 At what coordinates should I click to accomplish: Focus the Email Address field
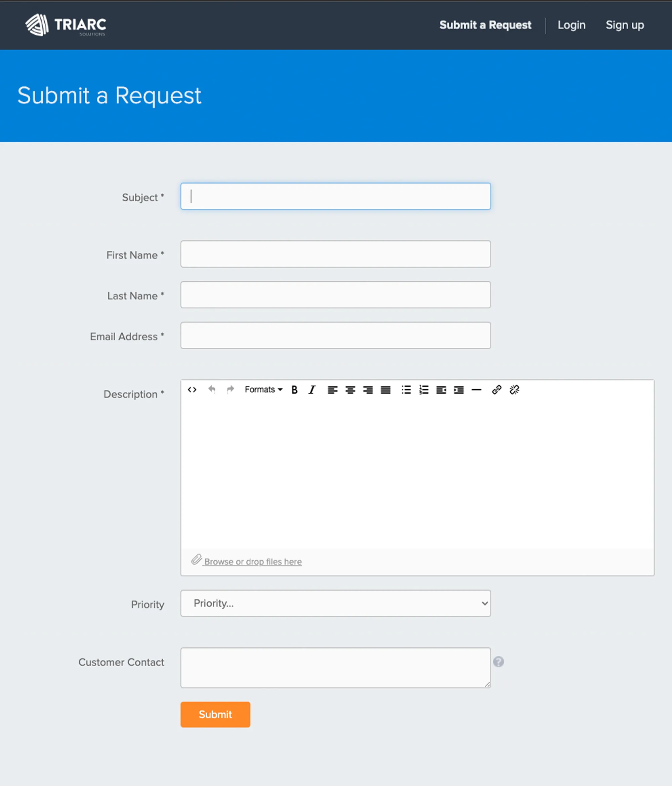pos(335,335)
